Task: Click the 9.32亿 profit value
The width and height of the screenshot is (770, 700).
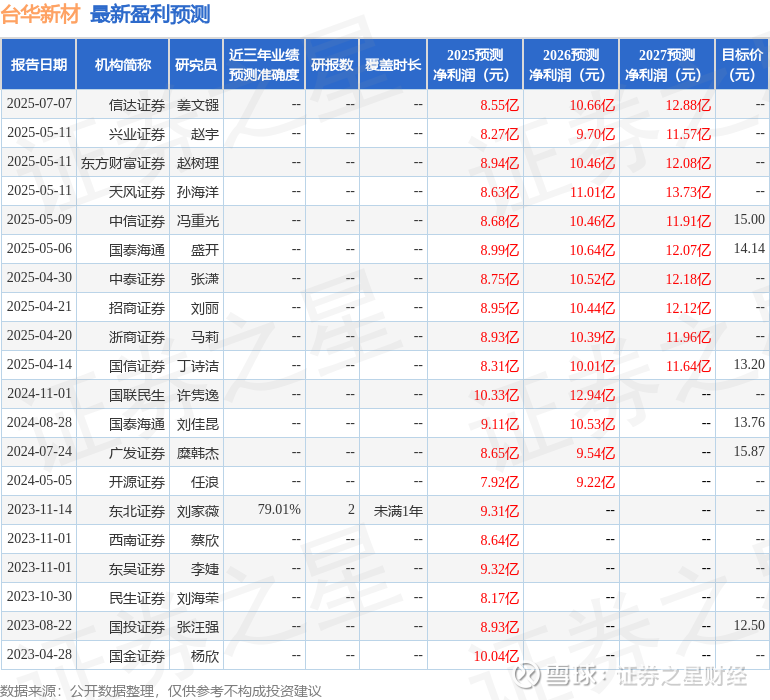Action: click(499, 569)
